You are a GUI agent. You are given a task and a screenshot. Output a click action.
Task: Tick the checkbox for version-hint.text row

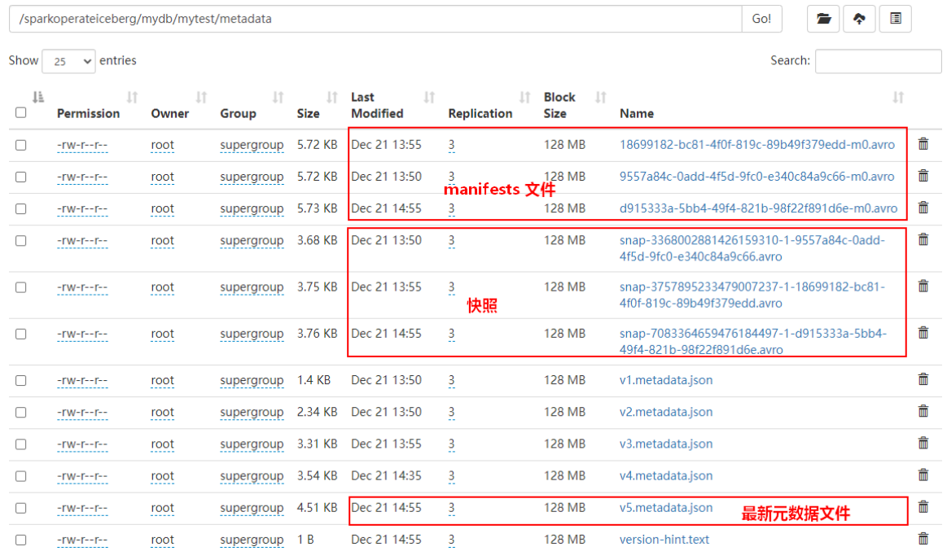click(x=21, y=540)
